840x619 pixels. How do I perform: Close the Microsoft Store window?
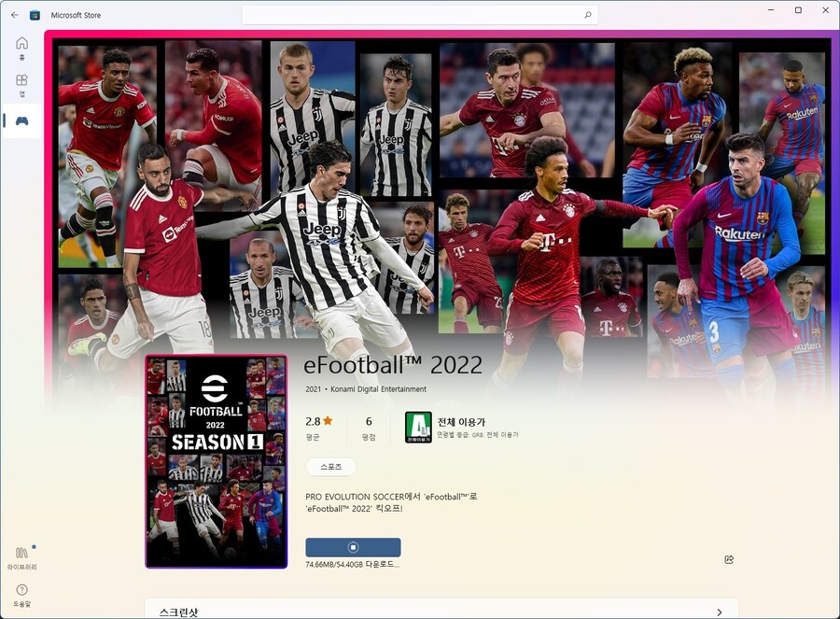[x=826, y=10]
